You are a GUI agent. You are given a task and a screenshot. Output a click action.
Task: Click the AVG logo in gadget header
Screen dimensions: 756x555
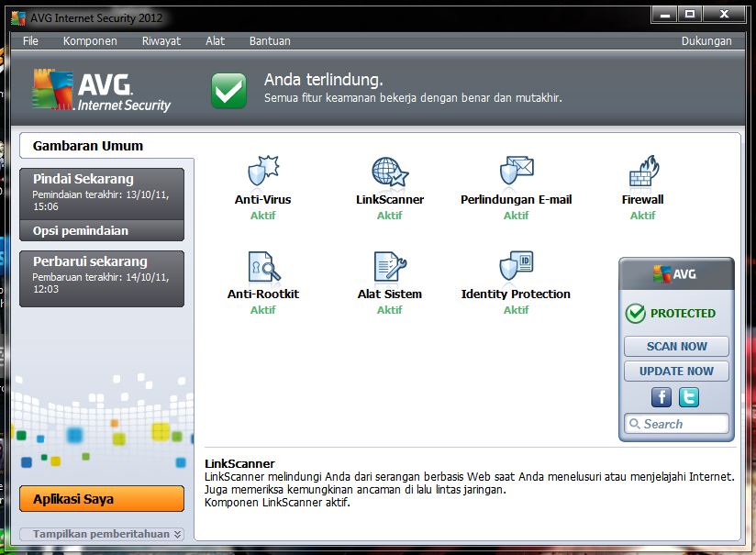point(675,274)
